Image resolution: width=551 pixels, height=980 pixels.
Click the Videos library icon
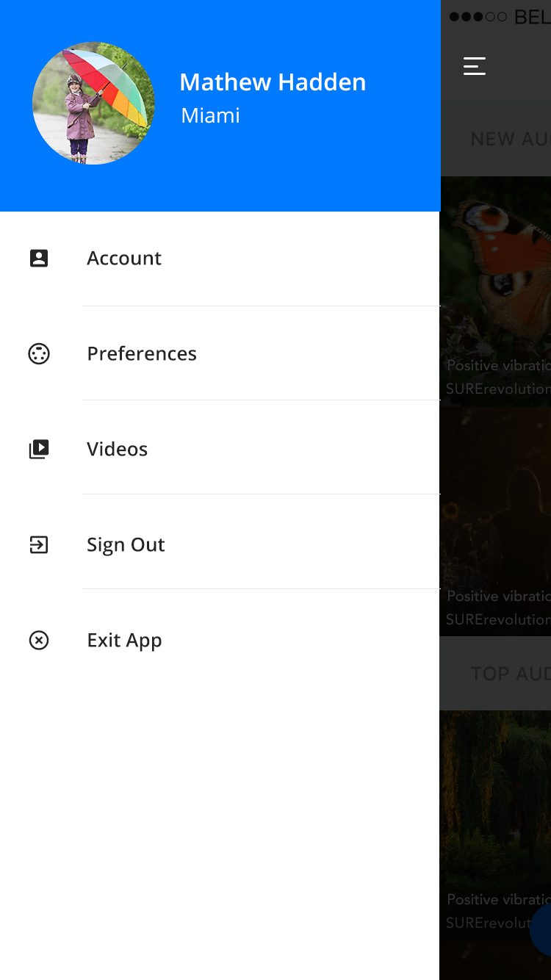tap(39, 449)
